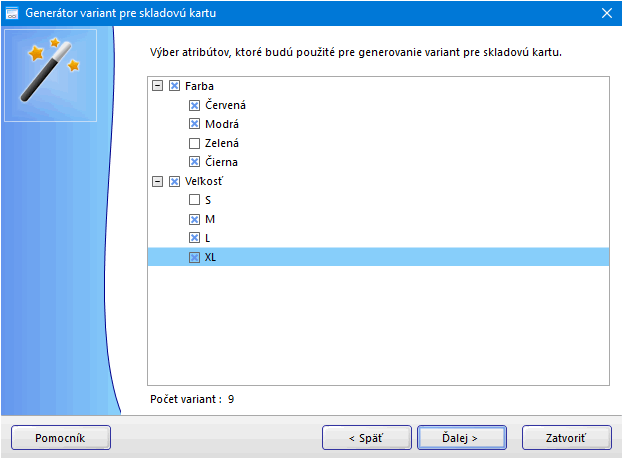Click the window icon in the title bar
The width and height of the screenshot is (623, 459).
[x=13, y=13]
